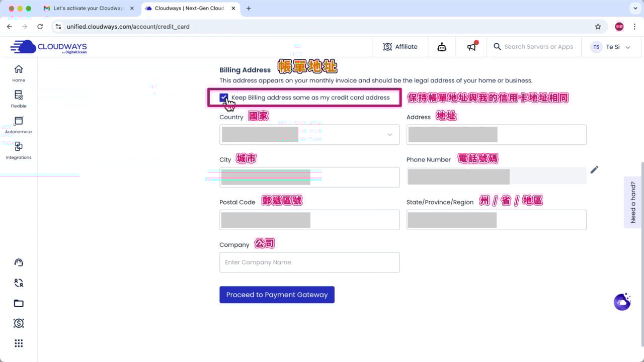The height and width of the screenshot is (362, 644).
Task: Open the apps grid icon in sidebar
Action: (x=19, y=343)
